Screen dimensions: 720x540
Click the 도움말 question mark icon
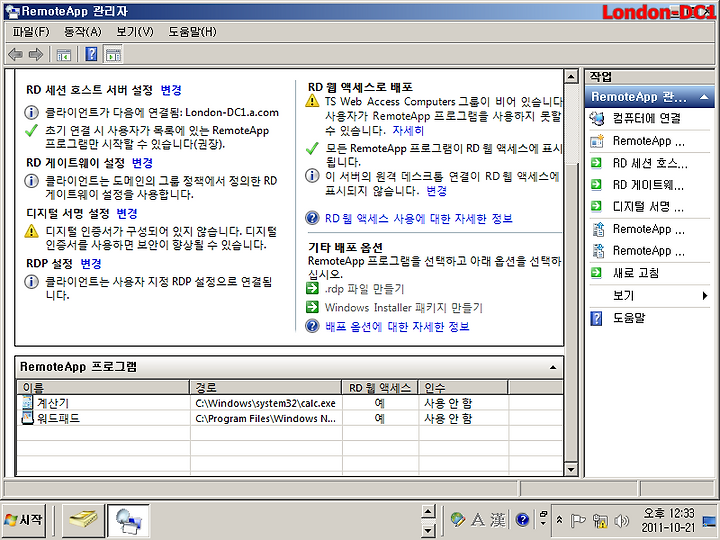click(596, 318)
